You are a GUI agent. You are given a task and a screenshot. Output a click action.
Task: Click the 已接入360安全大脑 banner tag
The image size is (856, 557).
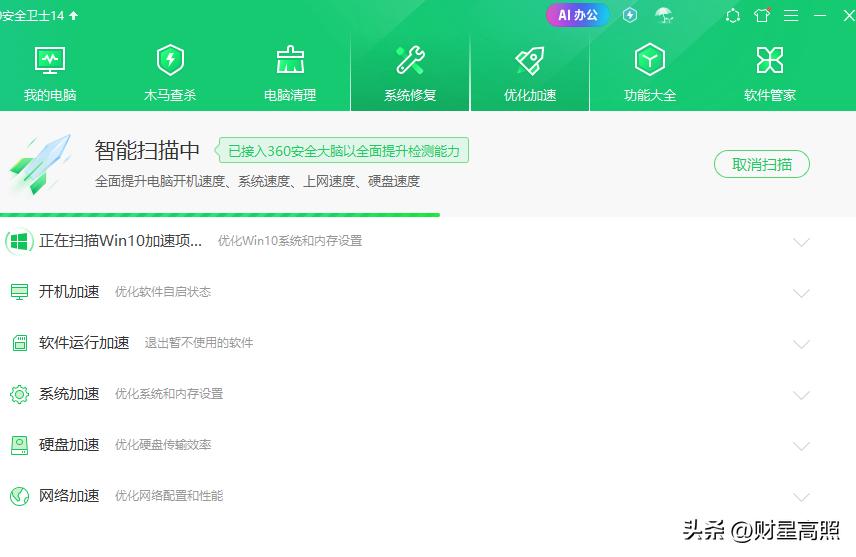(342, 151)
